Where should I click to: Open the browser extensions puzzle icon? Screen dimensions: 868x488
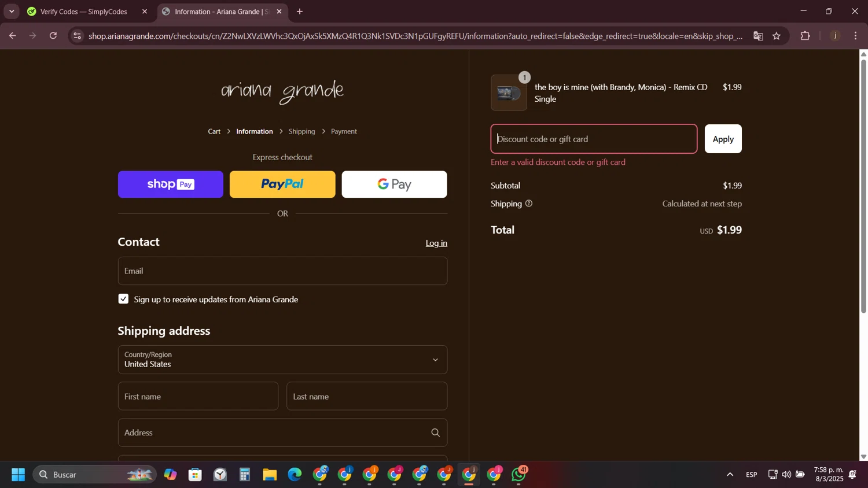(805, 36)
